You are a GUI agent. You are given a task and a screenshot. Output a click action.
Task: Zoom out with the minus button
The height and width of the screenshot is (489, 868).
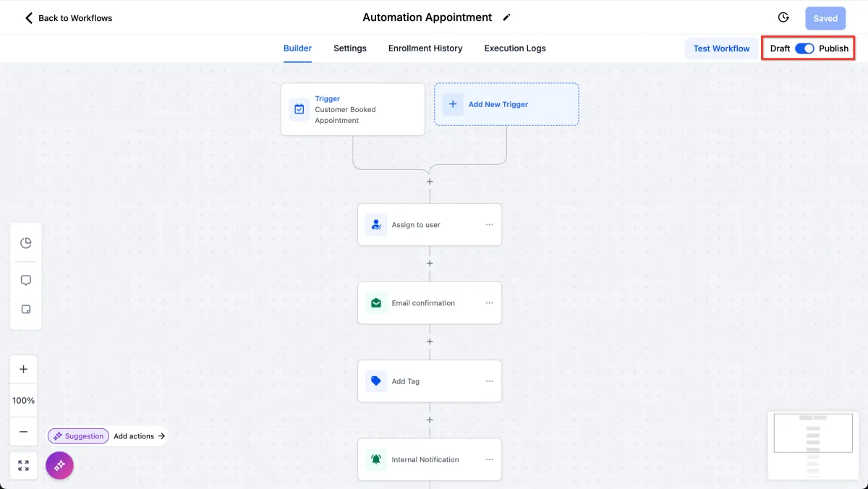tap(23, 432)
